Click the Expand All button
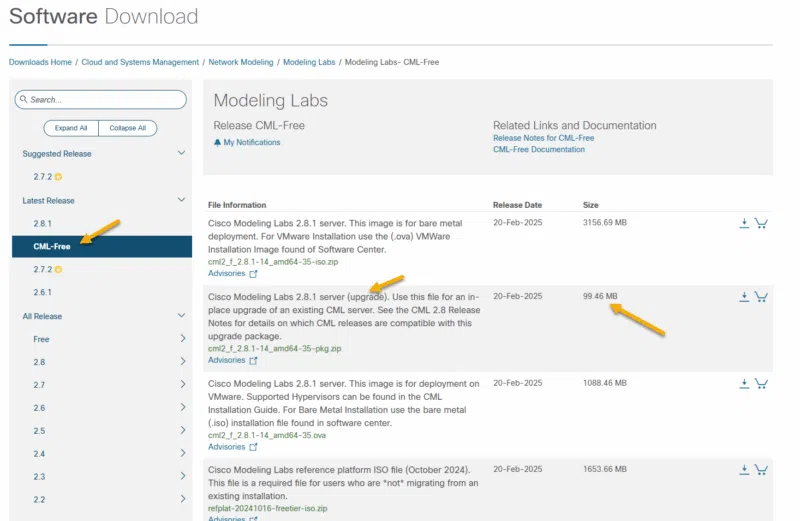Viewport: 800px width, 521px height. coord(71,128)
